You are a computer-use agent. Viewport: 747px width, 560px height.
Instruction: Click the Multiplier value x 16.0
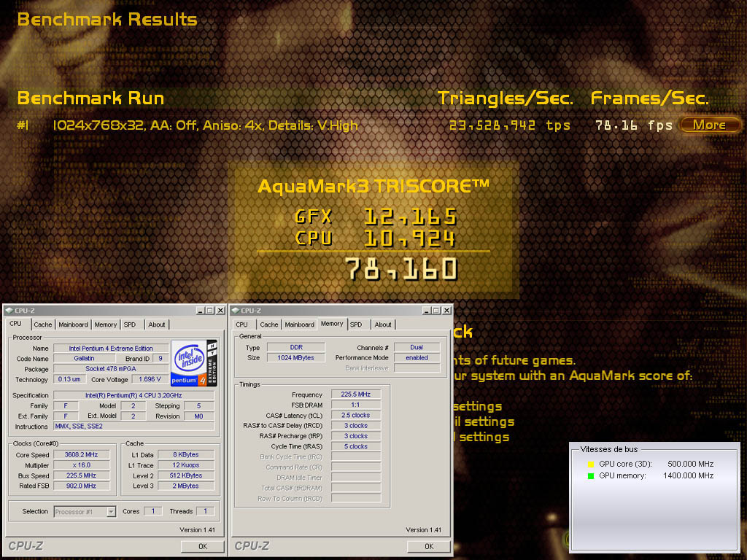(x=82, y=465)
